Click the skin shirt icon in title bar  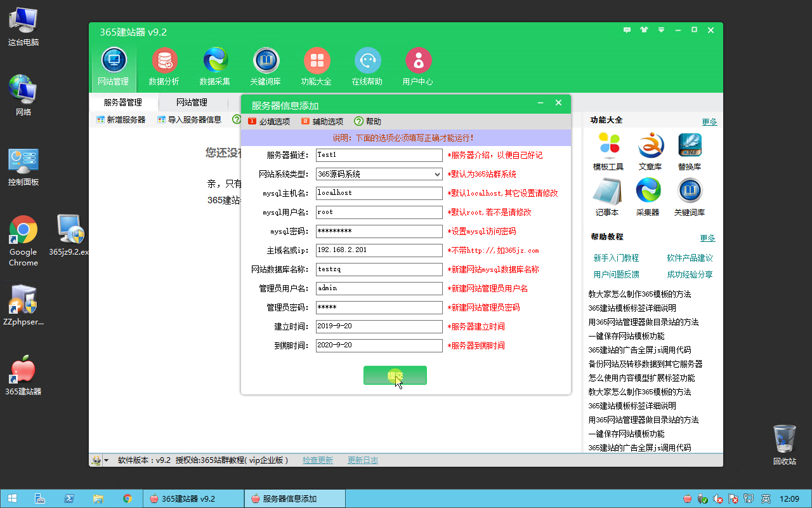tap(645, 30)
